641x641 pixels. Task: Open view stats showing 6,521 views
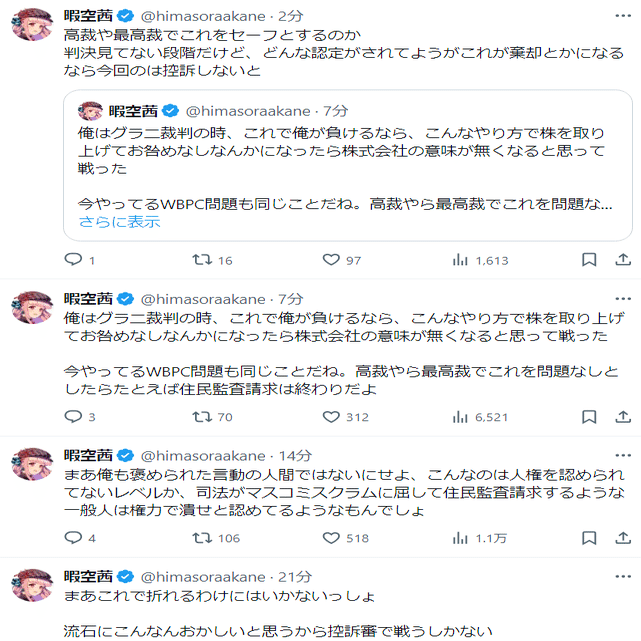461,417
